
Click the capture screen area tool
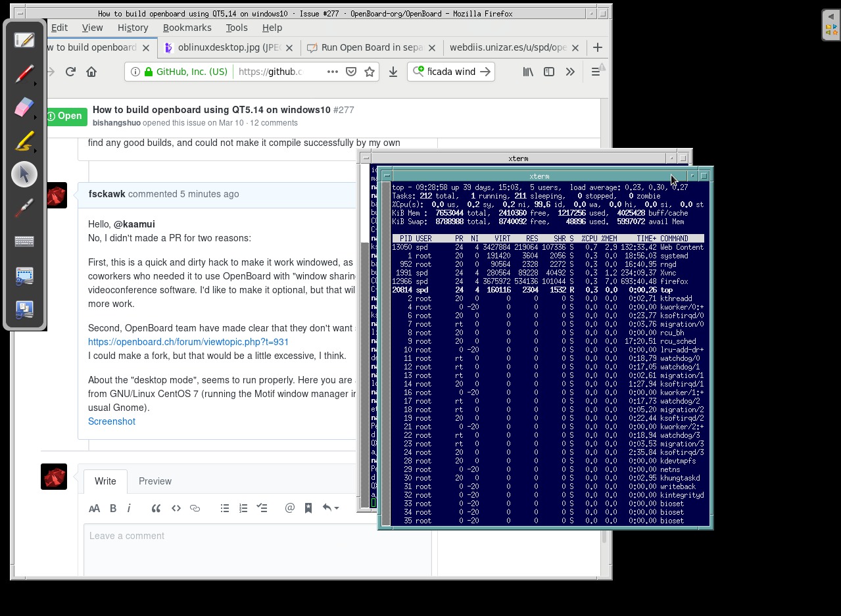pos(24,275)
